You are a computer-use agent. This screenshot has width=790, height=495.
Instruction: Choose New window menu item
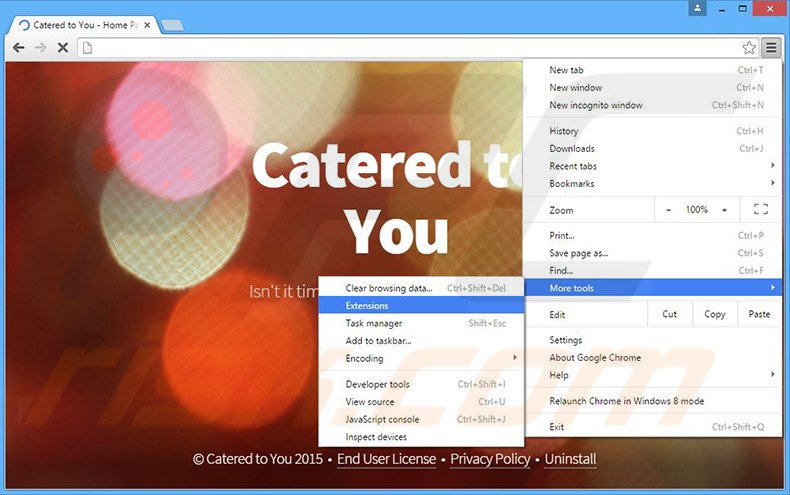click(x=653, y=88)
